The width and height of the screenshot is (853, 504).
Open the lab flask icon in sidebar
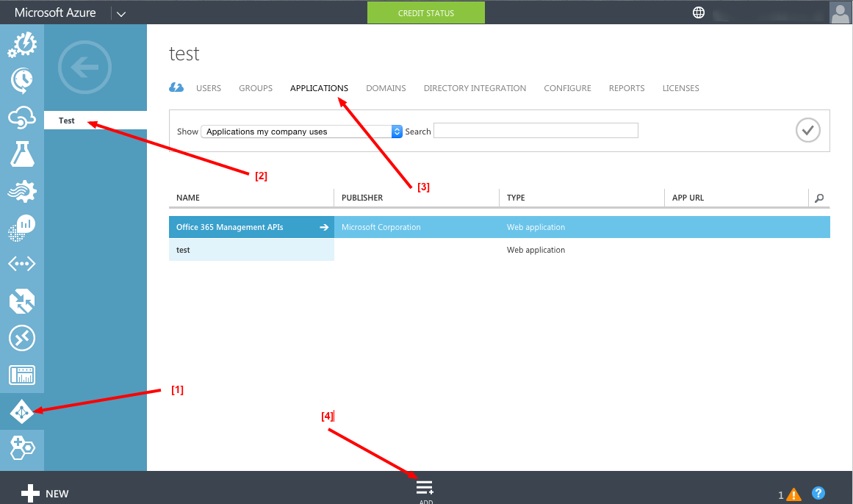tap(22, 154)
